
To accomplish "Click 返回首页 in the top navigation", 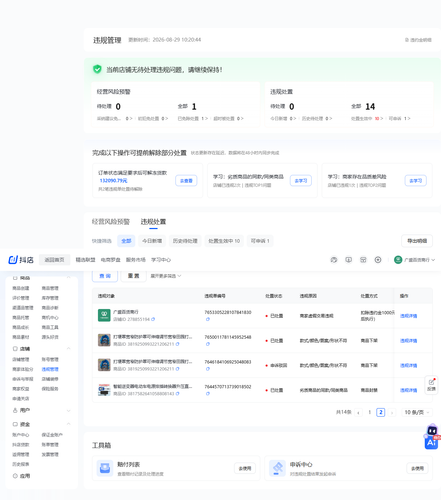I will click(x=54, y=260).
